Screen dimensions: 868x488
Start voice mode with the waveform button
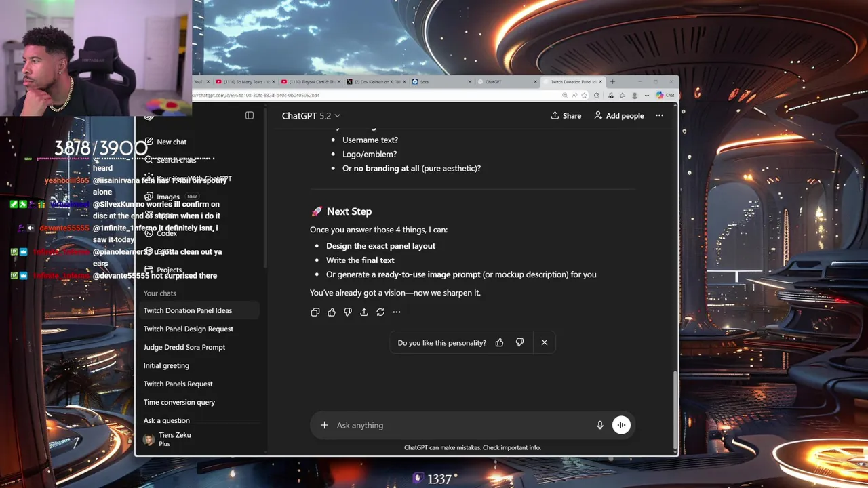[x=621, y=425]
